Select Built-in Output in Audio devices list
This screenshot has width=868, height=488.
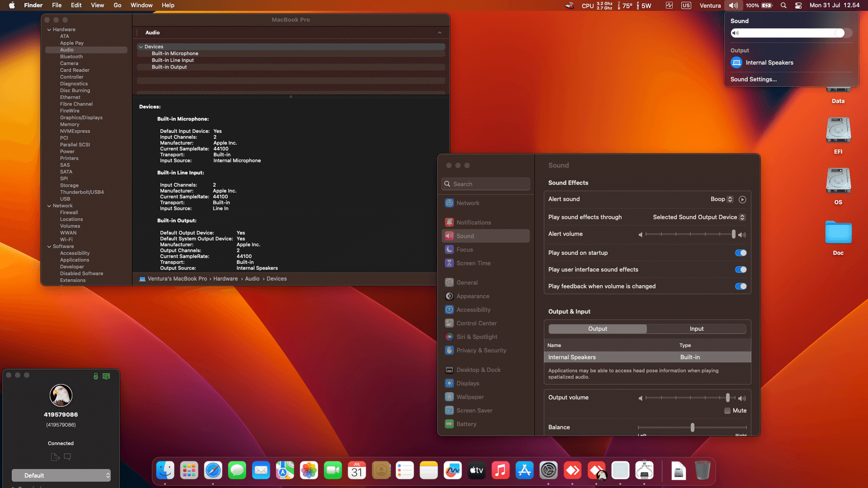(291, 67)
